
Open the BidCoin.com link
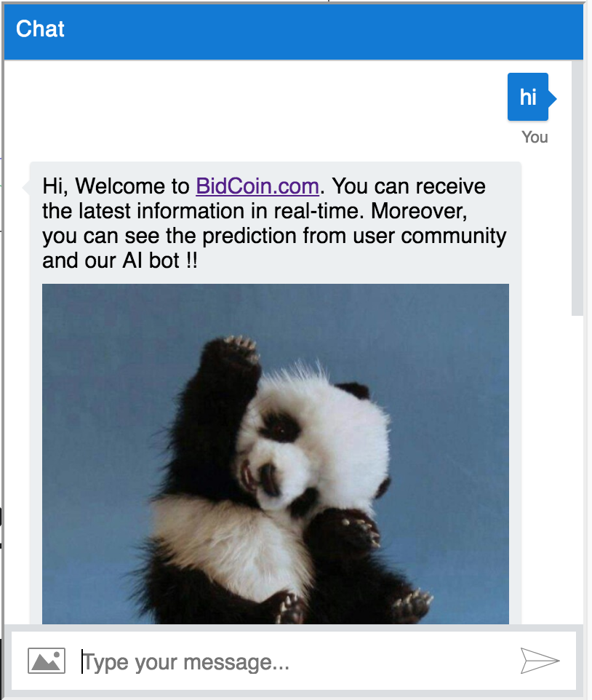[x=257, y=186]
